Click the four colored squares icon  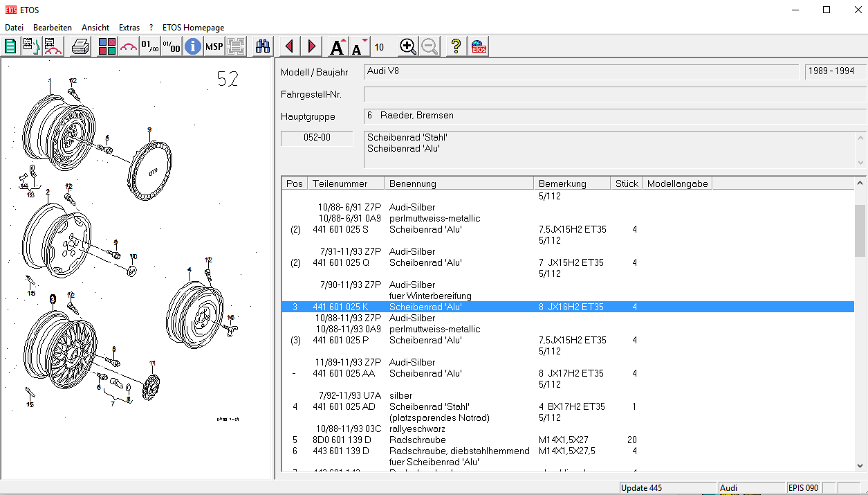(107, 46)
